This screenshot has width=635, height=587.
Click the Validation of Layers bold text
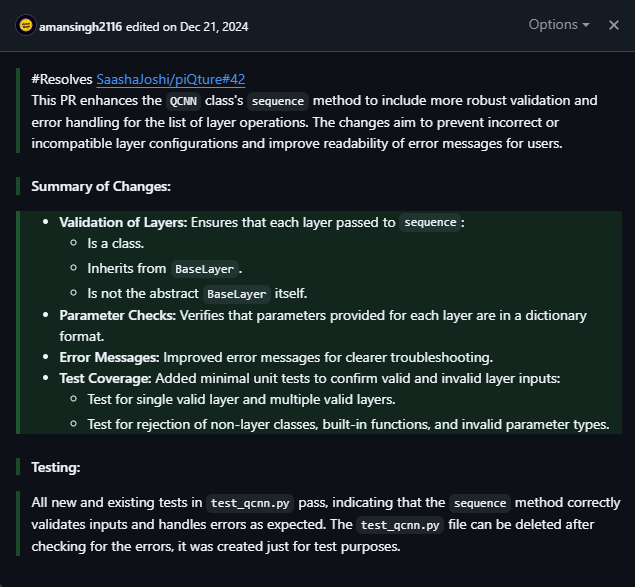coord(123,222)
